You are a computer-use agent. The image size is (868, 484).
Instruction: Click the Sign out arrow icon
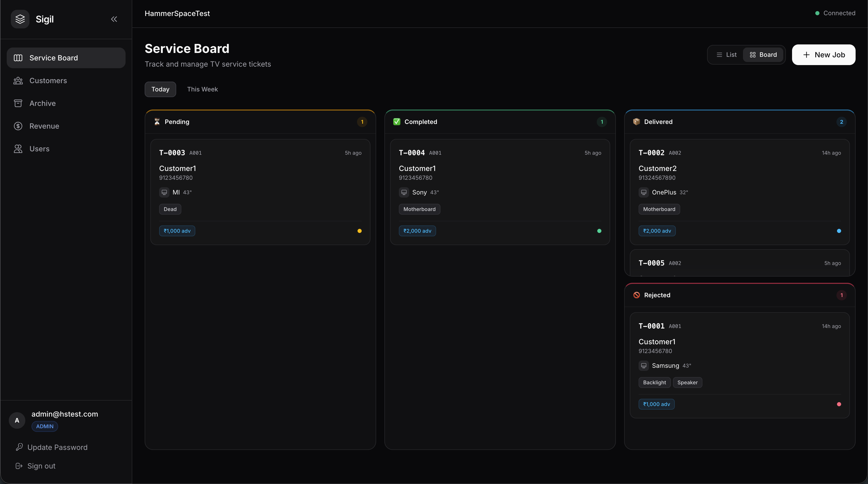point(19,466)
